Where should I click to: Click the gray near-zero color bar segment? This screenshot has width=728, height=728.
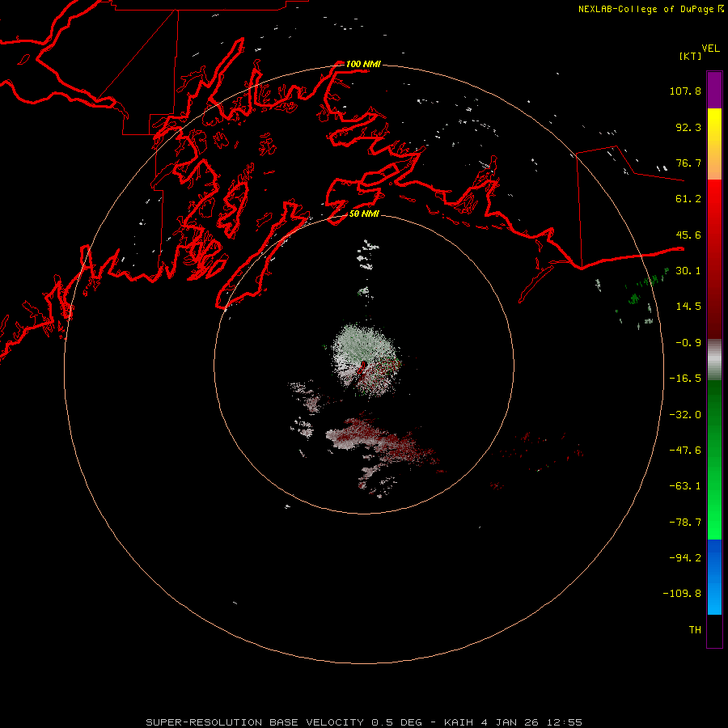pyautogui.click(x=714, y=360)
